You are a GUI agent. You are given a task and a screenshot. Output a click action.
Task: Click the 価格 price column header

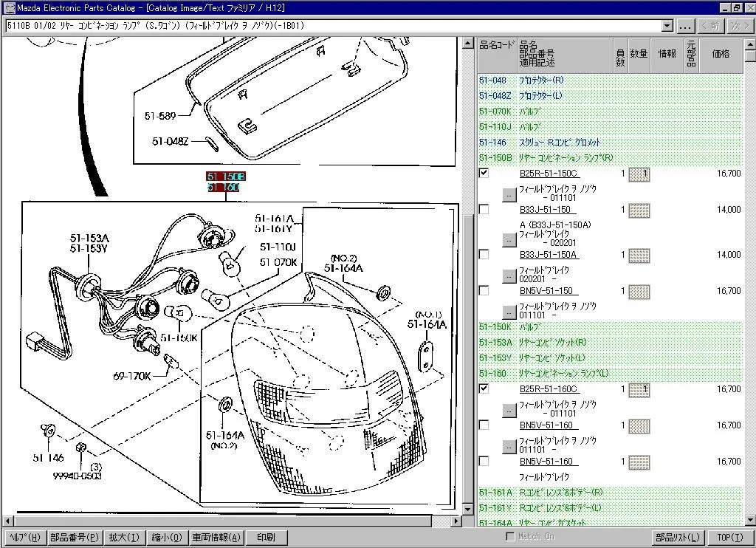[x=720, y=54]
